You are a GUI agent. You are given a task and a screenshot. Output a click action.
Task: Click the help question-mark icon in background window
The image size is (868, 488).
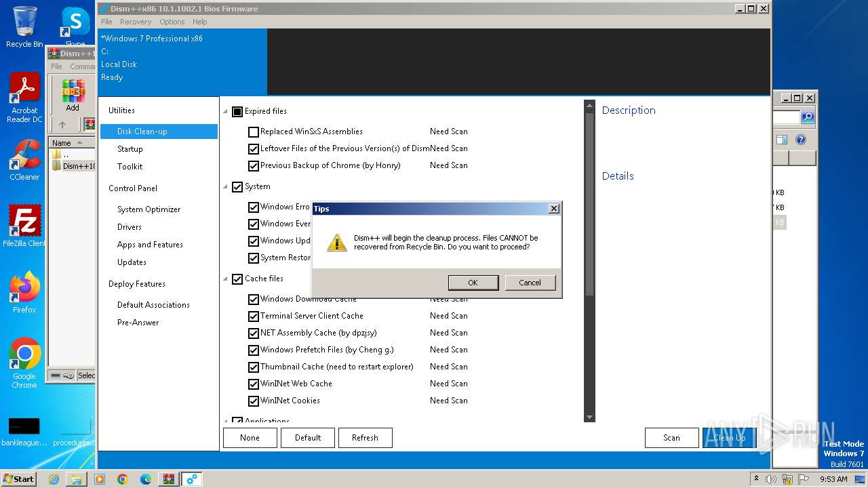pyautogui.click(x=801, y=140)
